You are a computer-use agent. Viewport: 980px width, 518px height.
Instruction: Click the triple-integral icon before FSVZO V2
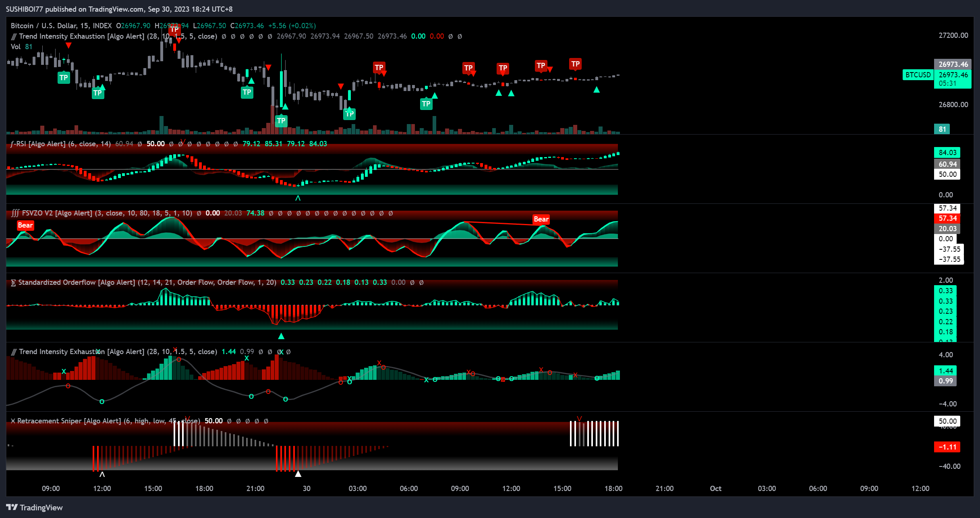15,213
